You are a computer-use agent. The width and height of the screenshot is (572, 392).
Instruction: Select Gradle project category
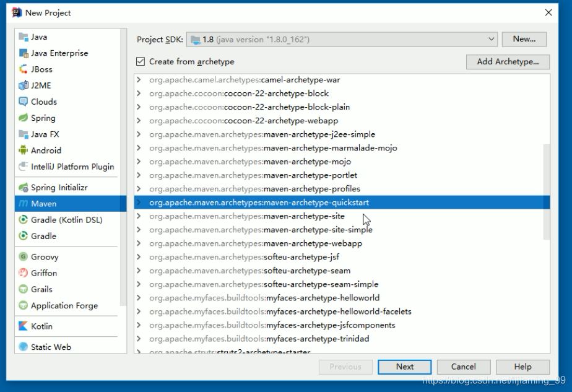(x=67, y=236)
